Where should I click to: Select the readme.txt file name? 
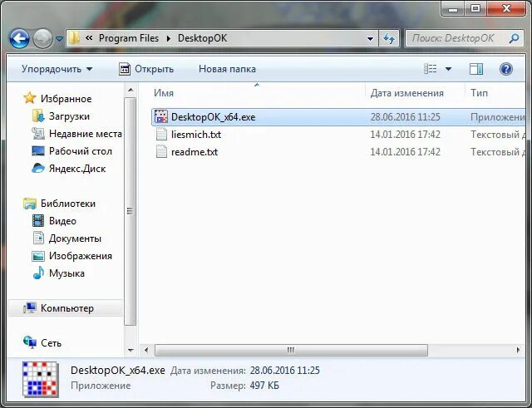pyautogui.click(x=195, y=152)
